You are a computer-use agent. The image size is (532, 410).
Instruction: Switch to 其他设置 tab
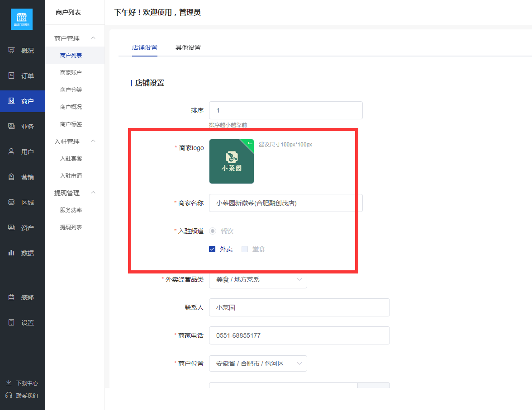[188, 47]
